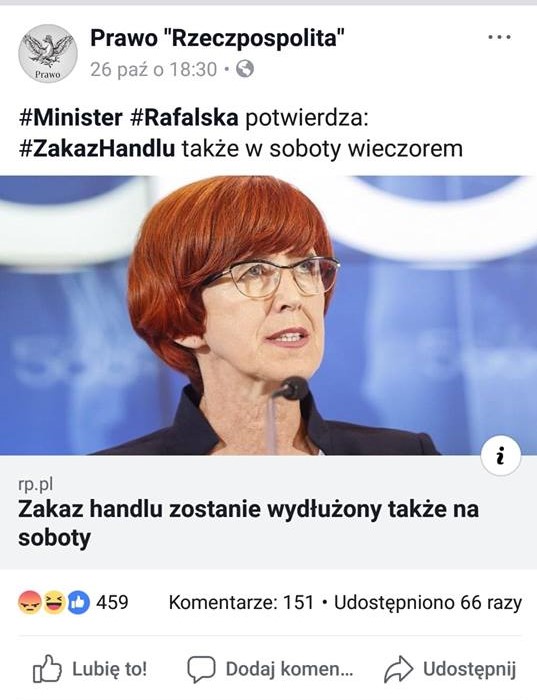The image size is (537, 700).
Task: View the laughing reaction icon
Action: [x=54, y=602]
